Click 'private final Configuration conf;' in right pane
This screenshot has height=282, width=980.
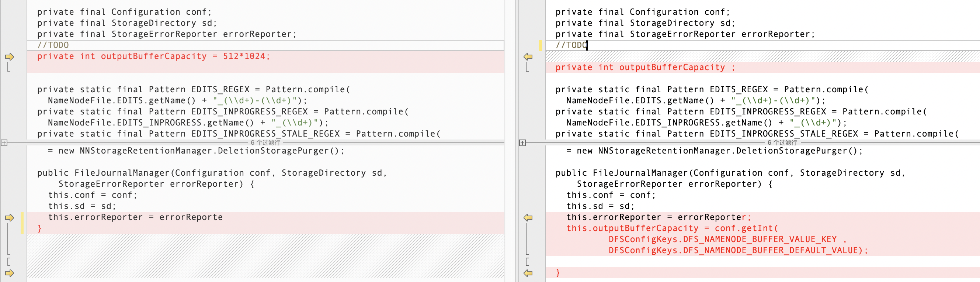(x=643, y=12)
